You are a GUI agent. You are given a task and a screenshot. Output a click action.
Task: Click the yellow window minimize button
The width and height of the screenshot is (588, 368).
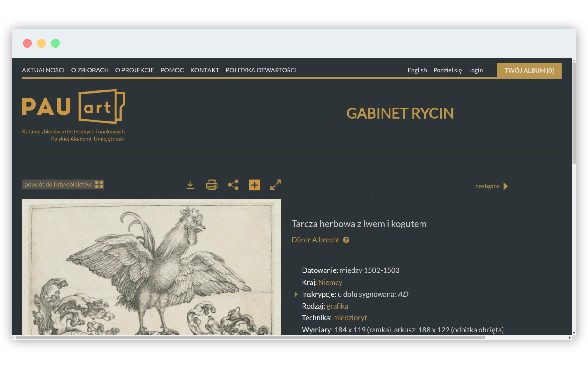click(x=41, y=43)
